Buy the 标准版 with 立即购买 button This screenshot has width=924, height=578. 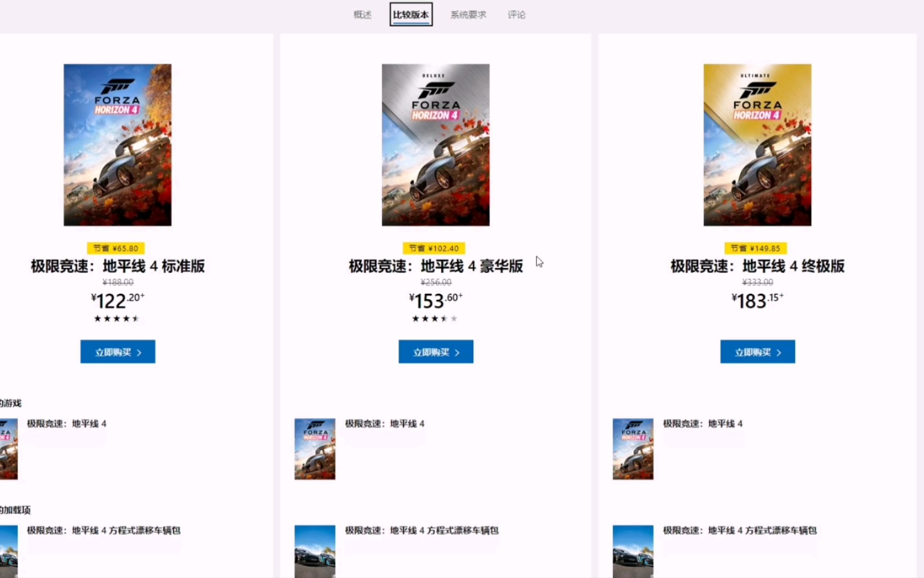pyautogui.click(x=118, y=352)
